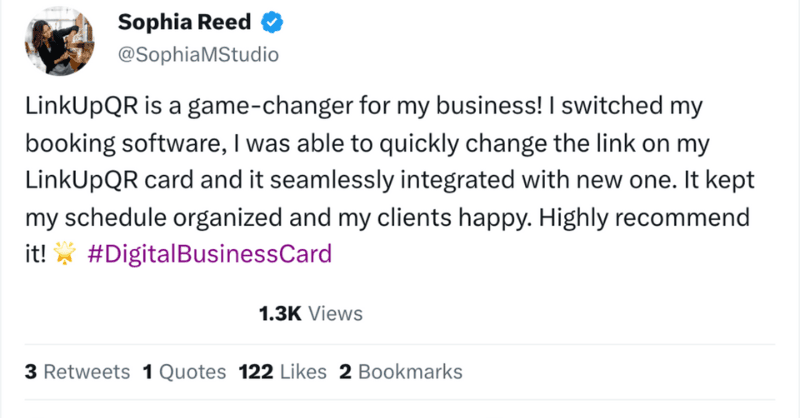Show the 1.3K Views count details
Image resolution: width=800 pixels, height=418 pixels.
click(x=310, y=313)
